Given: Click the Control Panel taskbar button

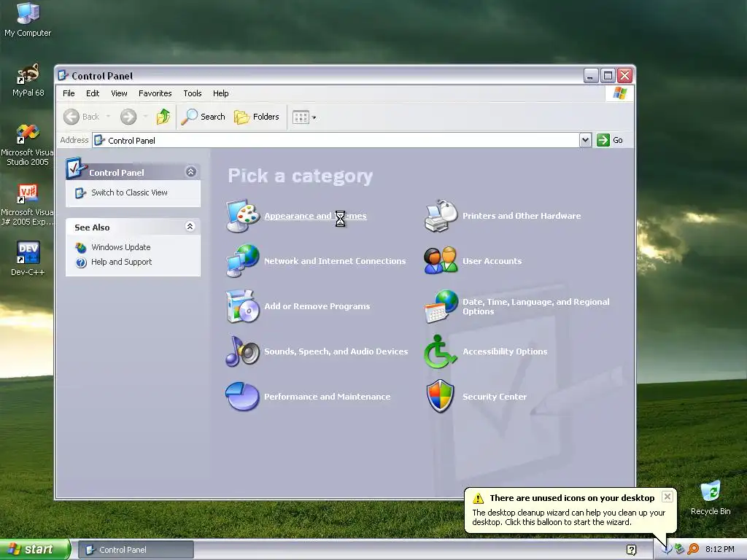Looking at the screenshot, I should pyautogui.click(x=136, y=550).
